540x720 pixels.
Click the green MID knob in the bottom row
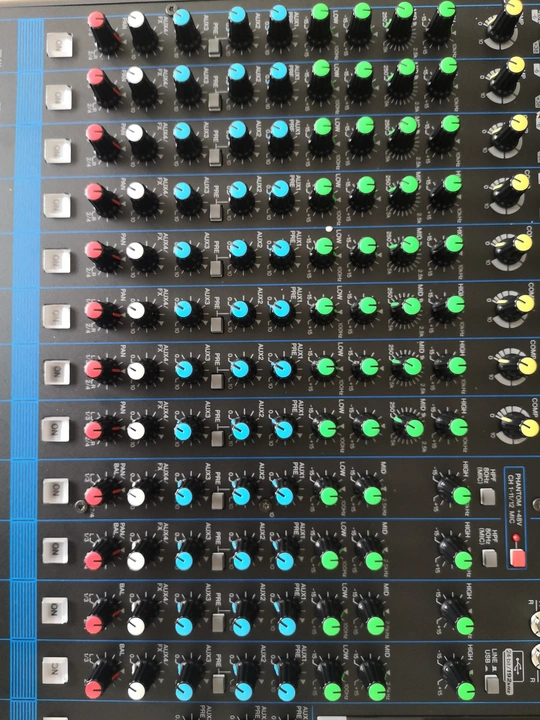pyautogui.click(x=377, y=692)
